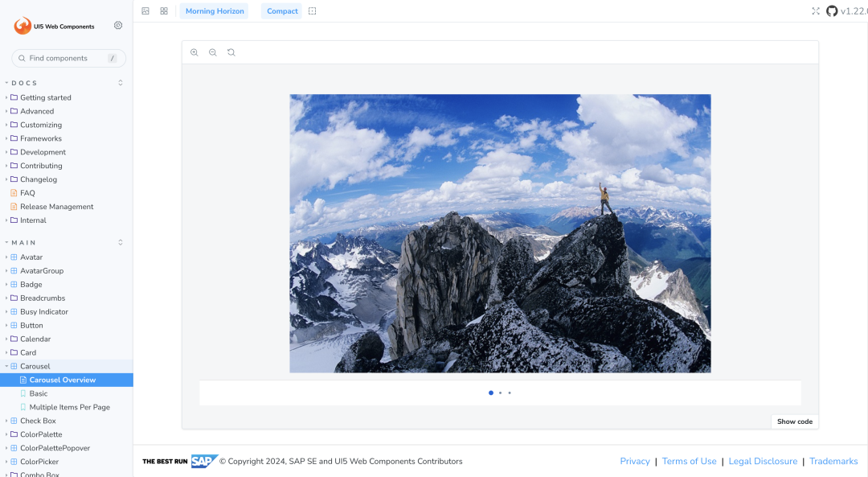Enter full screen mode
Screen dimensions: 868x477
816,11
